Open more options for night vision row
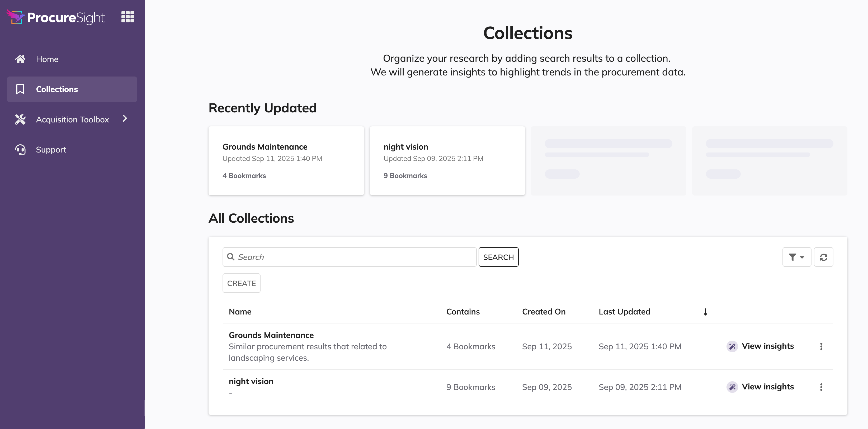 coord(821,387)
